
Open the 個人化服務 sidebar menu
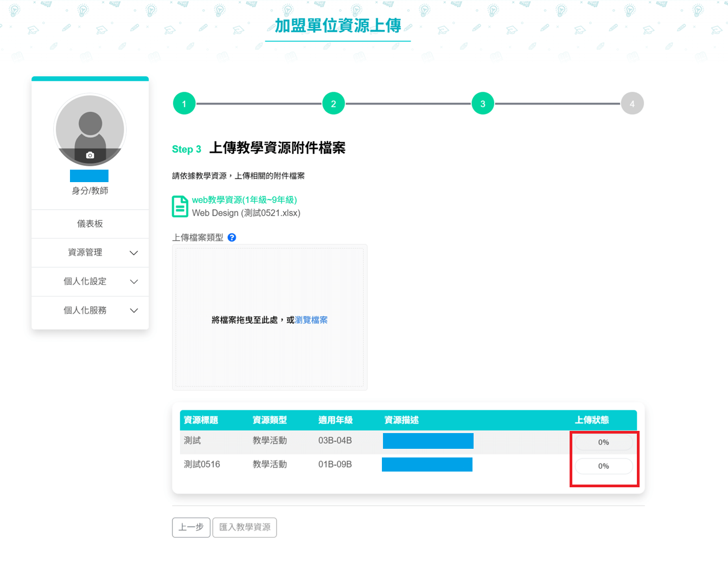[90, 311]
